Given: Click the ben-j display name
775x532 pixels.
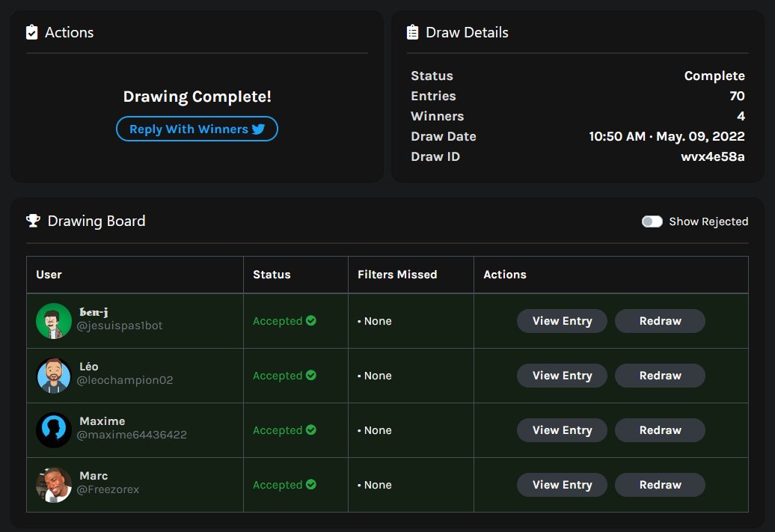Looking at the screenshot, I should click(94, 312).
